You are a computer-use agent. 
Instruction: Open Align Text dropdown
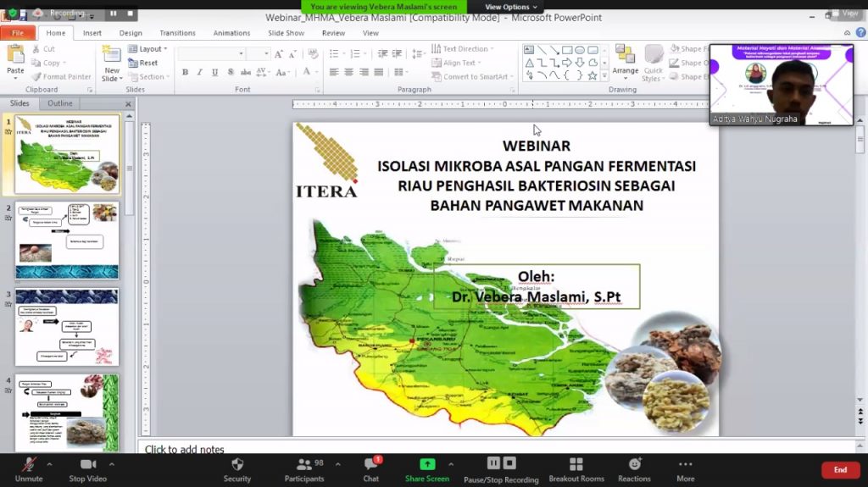456,63
